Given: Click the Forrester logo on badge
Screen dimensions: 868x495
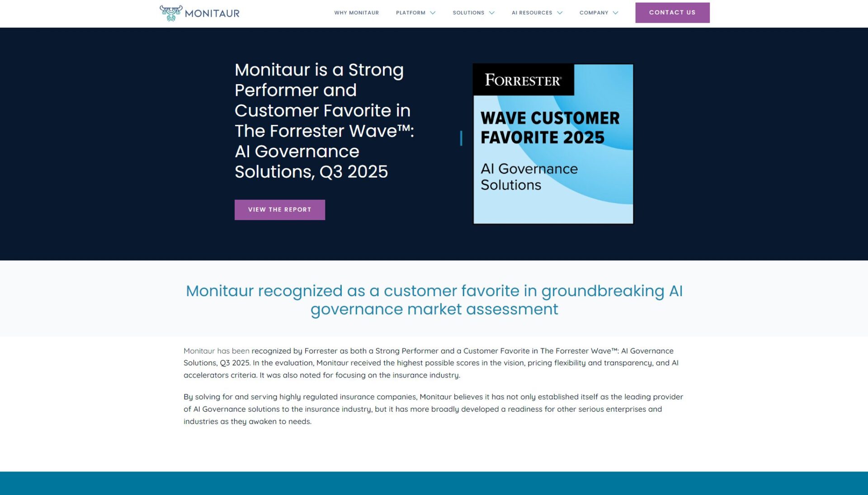Looking at the screenshot, I should [523, 80].
